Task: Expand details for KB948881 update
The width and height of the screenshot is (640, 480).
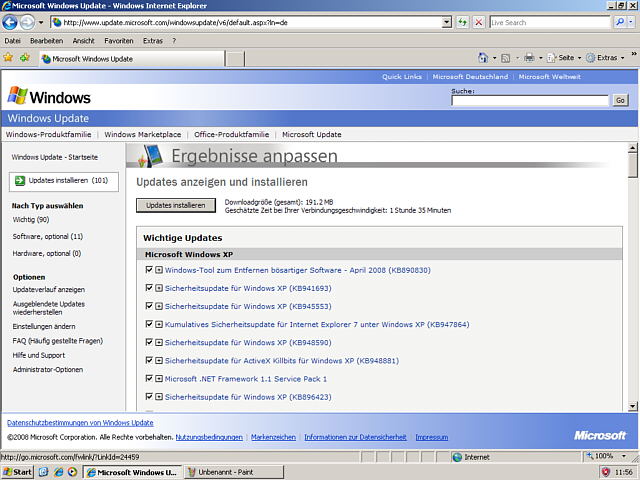Action: point(159,360)
